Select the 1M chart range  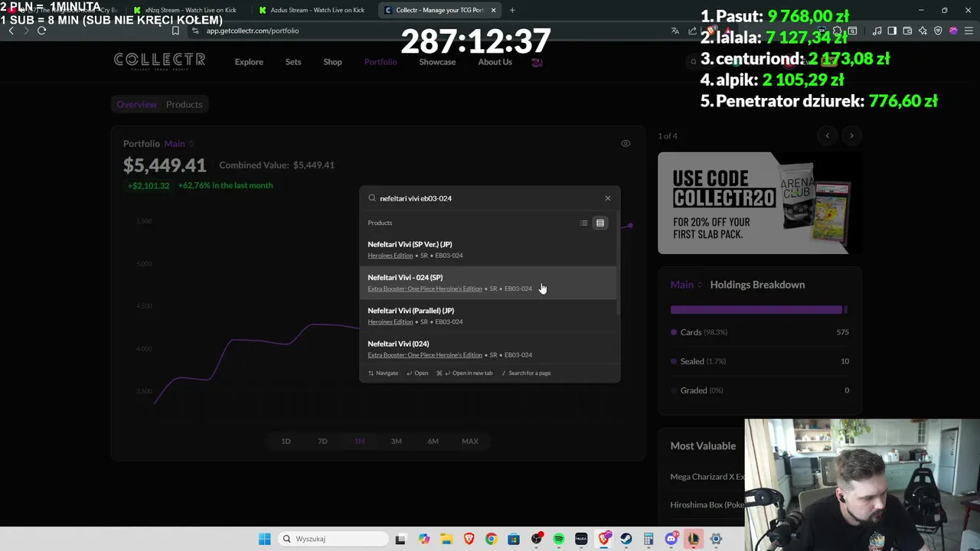coord(359,441)
